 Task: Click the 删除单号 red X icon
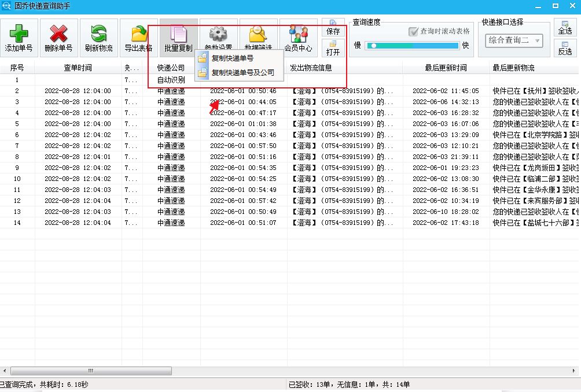point(58,34)
